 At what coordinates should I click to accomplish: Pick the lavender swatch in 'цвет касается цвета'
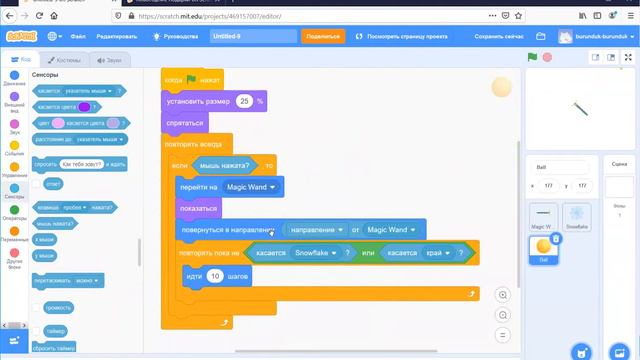(x=113, y=123)
